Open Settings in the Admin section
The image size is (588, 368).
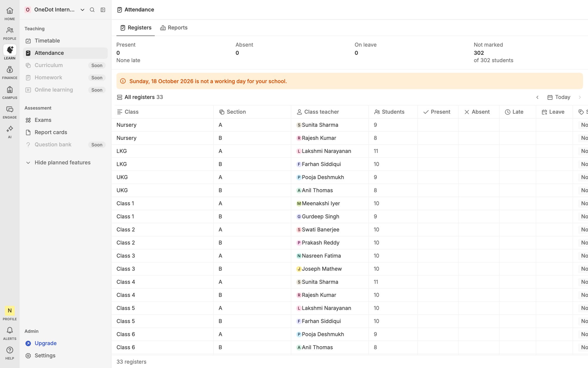(x=65, y=356)
